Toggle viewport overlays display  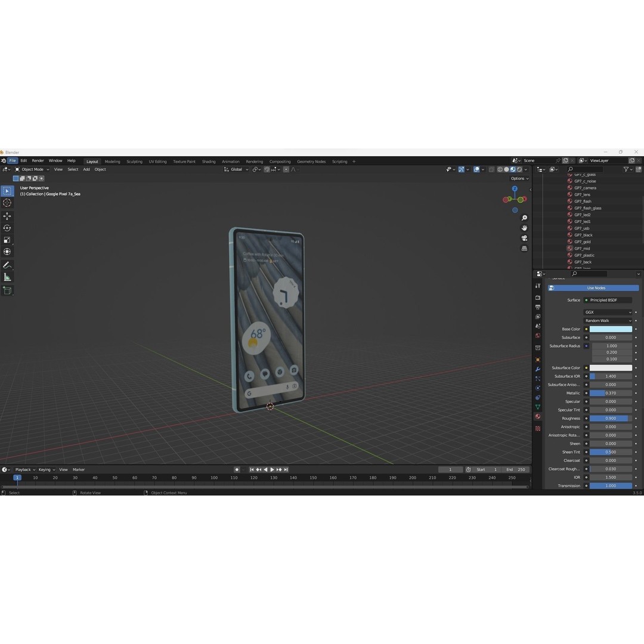coord(476,169)
